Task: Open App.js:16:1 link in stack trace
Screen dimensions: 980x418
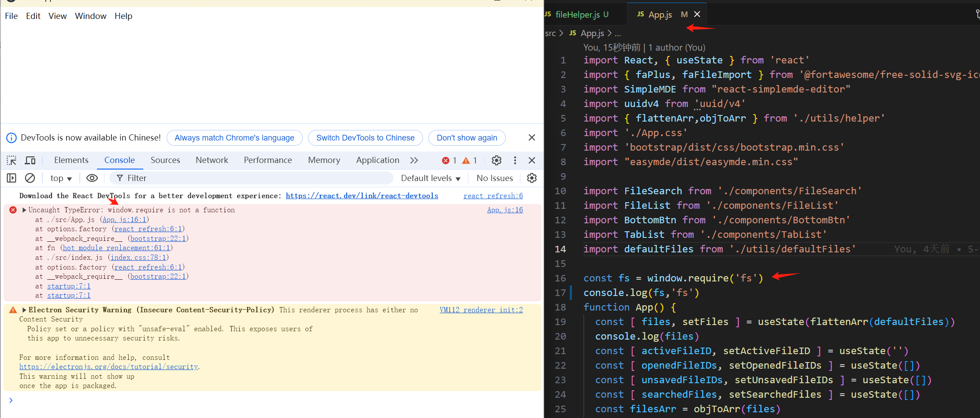Action: pyautogui.click(x=125, y=219)
